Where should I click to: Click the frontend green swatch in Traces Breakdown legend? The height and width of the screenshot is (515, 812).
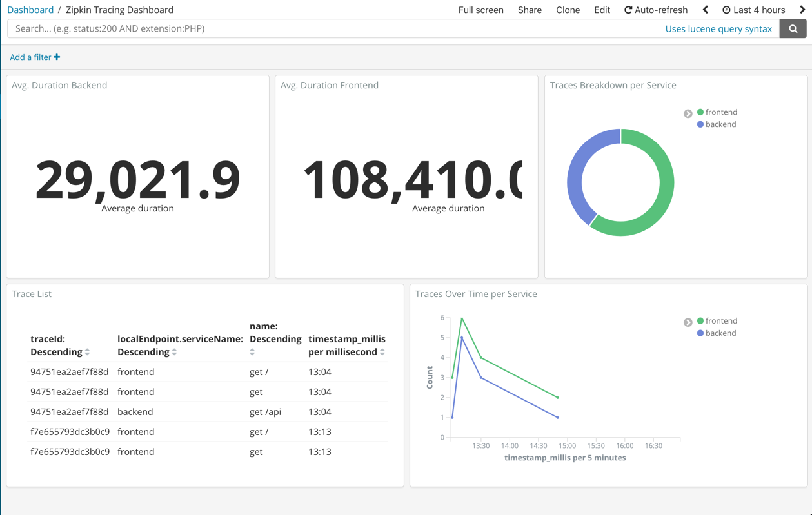pyautogui.click(x=700, y=112)
